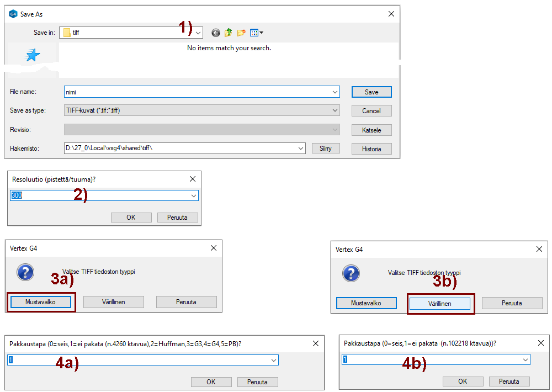This screenshot has width=552, height=392.
Task: Click the tiff folder icon in Save in
Action: (67, 33)
